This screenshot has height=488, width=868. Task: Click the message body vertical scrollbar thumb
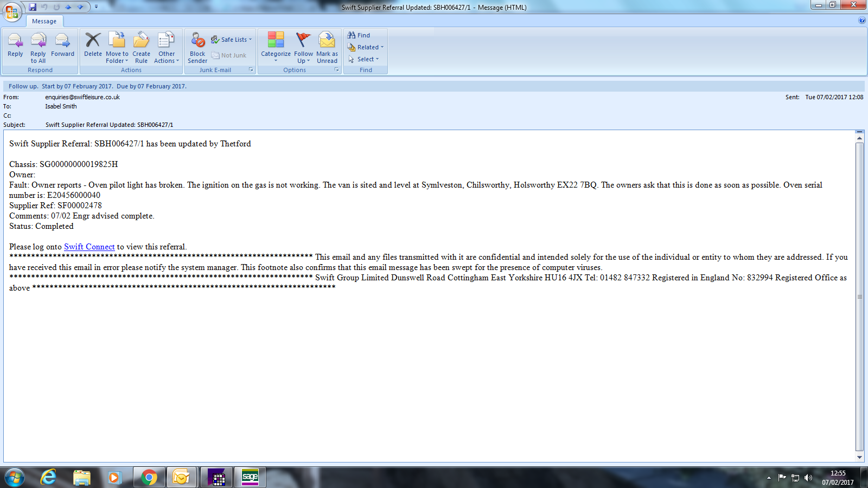859,297
